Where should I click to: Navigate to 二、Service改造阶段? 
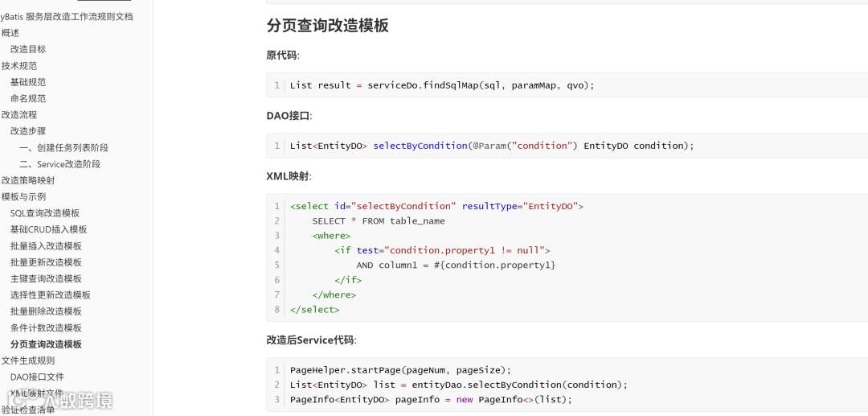tap(59, 164)
